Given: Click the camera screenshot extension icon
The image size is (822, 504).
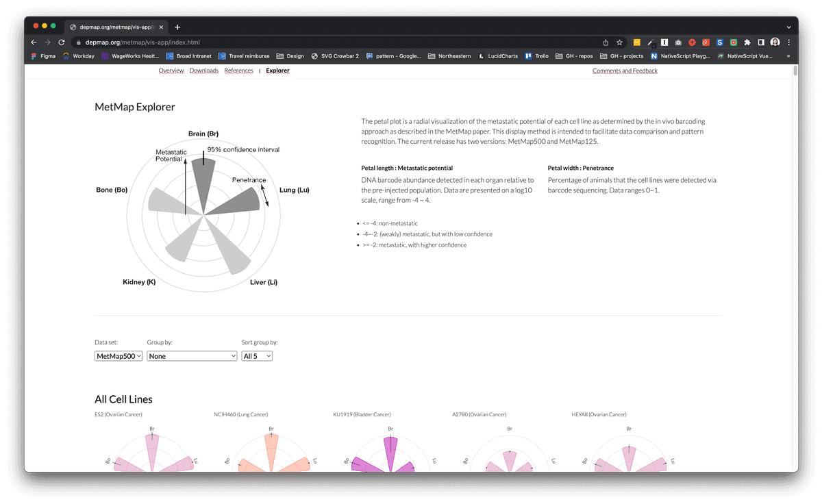Looking at the screenshot, I should pyautogui.click(x=678, y=42).
